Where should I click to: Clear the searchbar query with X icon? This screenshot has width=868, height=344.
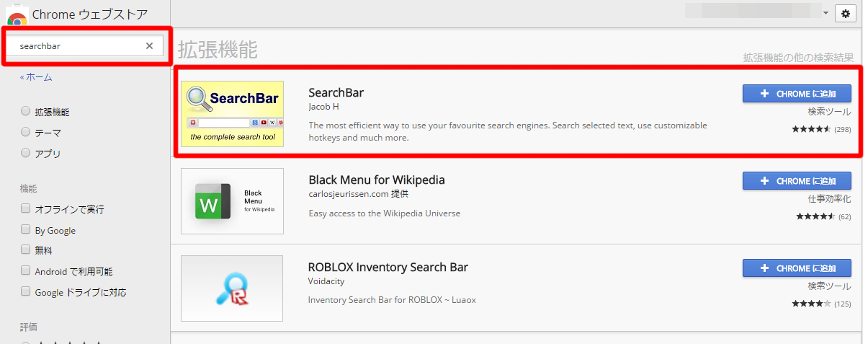click(x=149, y=45)
